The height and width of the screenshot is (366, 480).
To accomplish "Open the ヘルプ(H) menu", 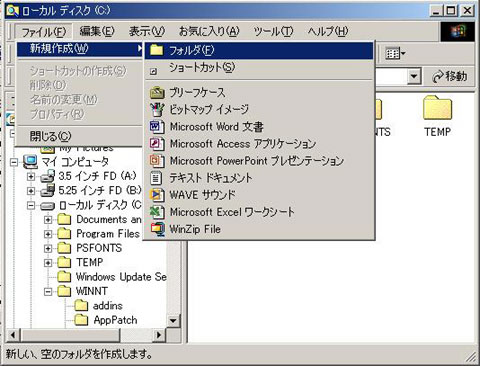I will tap(328, 32).
